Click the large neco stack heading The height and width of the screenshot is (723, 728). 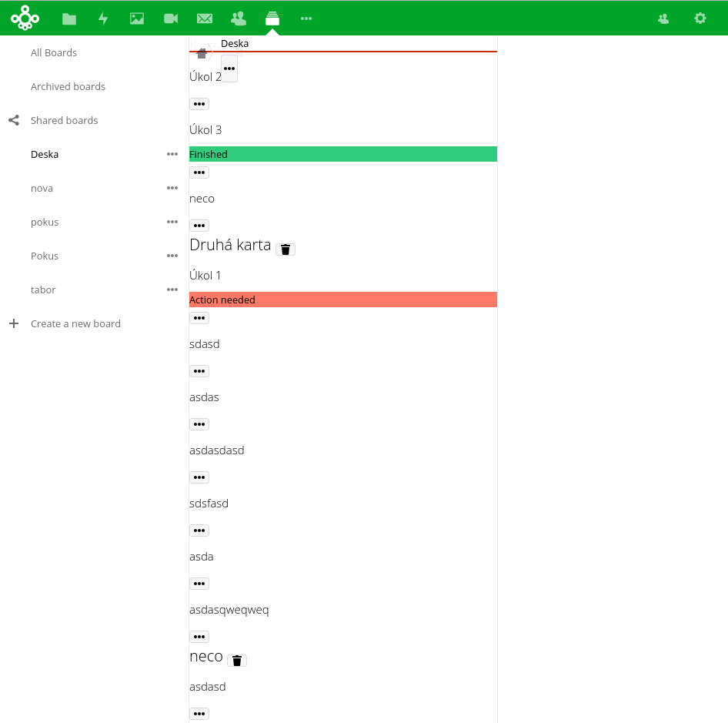(x=206, y=656)
